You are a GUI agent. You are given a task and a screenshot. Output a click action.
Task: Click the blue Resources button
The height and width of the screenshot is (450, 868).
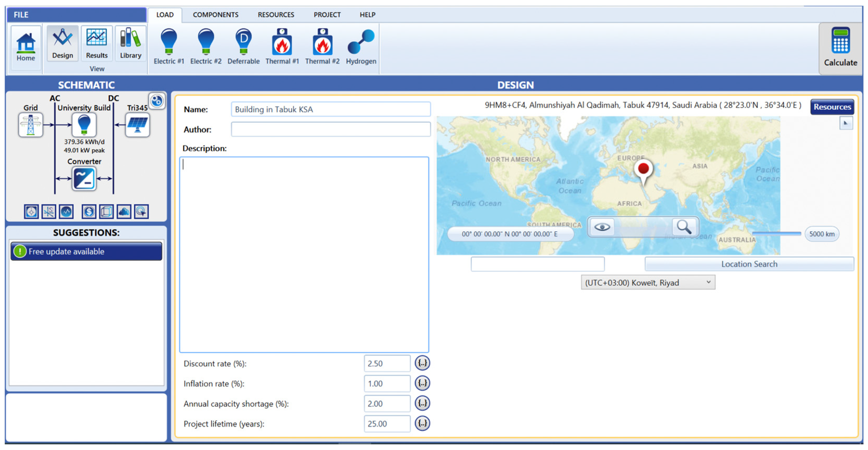click(832, 107)
